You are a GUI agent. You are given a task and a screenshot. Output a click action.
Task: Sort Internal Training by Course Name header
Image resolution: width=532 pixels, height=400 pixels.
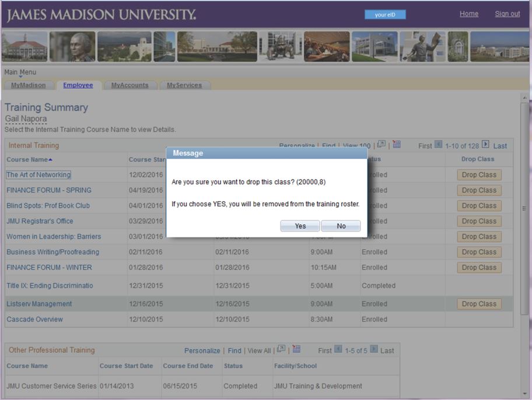(29, 159)
